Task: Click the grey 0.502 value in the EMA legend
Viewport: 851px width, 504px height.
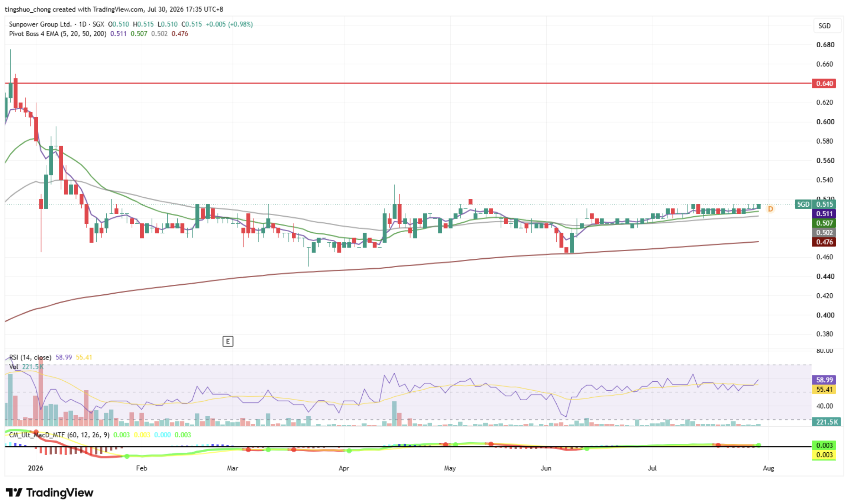Action: tap(159, 34)
